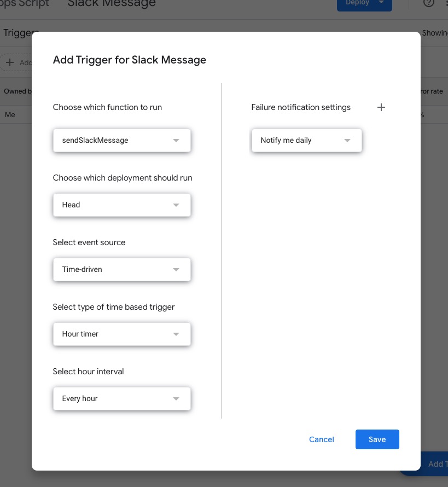
Task: Save the new trigger
Action: [x=377, y=439]
